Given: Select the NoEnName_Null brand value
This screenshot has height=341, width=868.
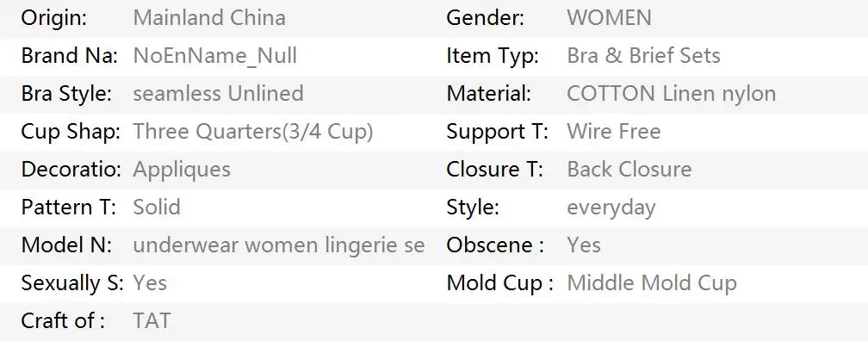Looking at the screenshot, I should tap(214, 56).
